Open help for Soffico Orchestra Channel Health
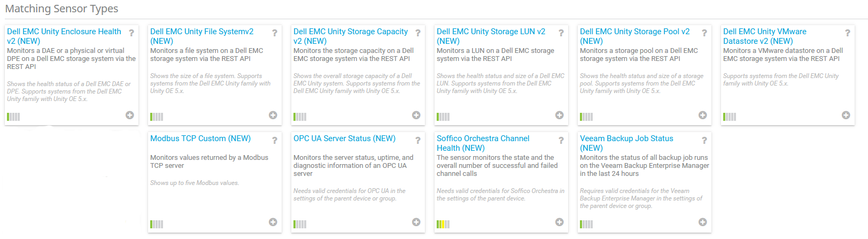Image resolution: width=868 pixels, height=239 pixels. coord(561,140)
